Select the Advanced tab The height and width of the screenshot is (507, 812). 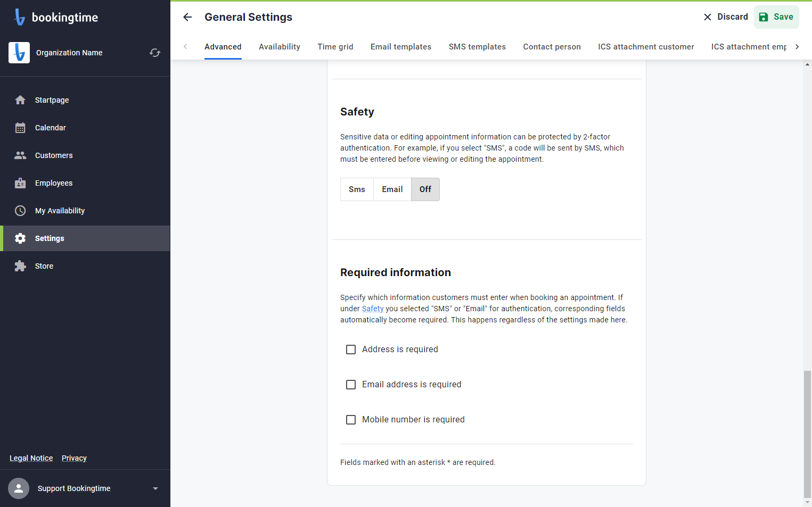point(223,47)
